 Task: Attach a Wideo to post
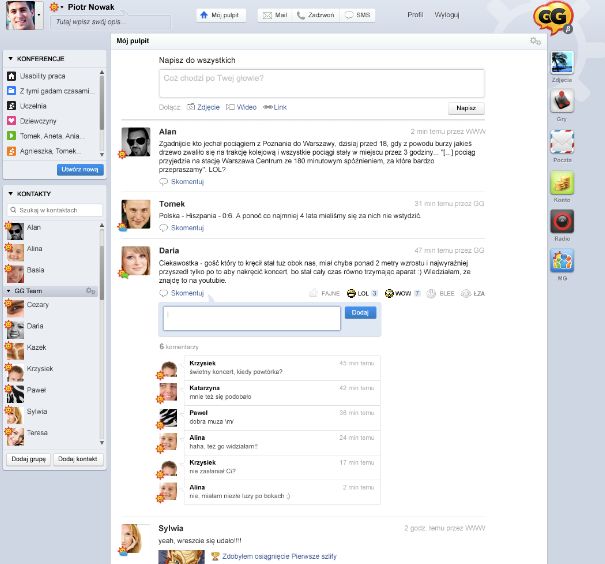click(x=241, y=107)
